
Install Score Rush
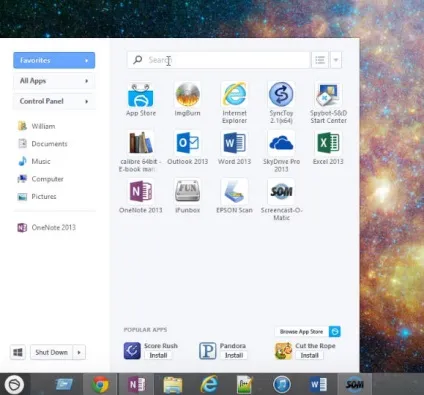[158, 355]
